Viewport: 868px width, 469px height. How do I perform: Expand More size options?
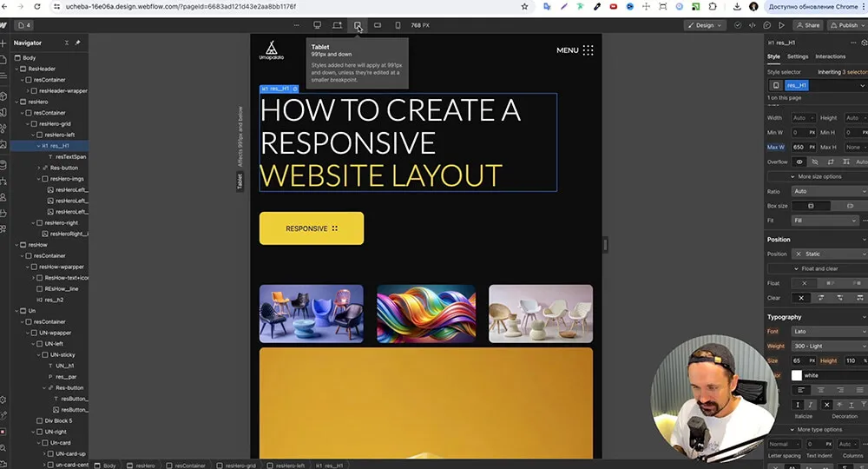[x=817, y=176]
